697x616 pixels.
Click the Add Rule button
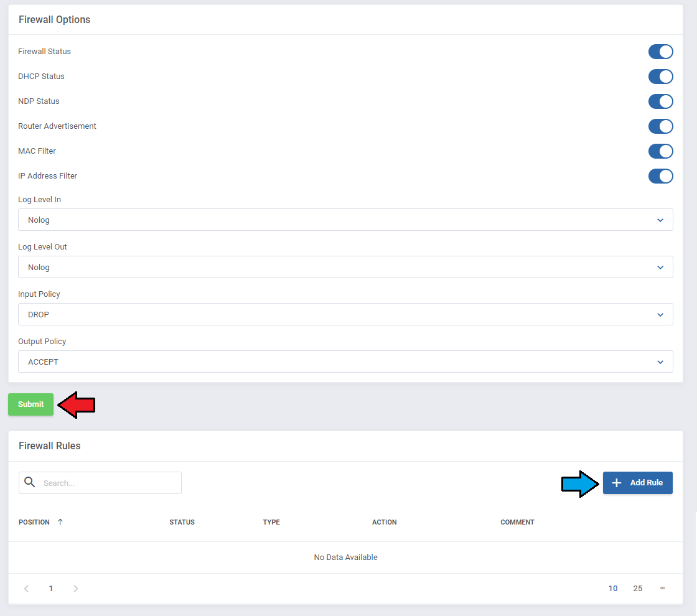(x=637, y=483)
